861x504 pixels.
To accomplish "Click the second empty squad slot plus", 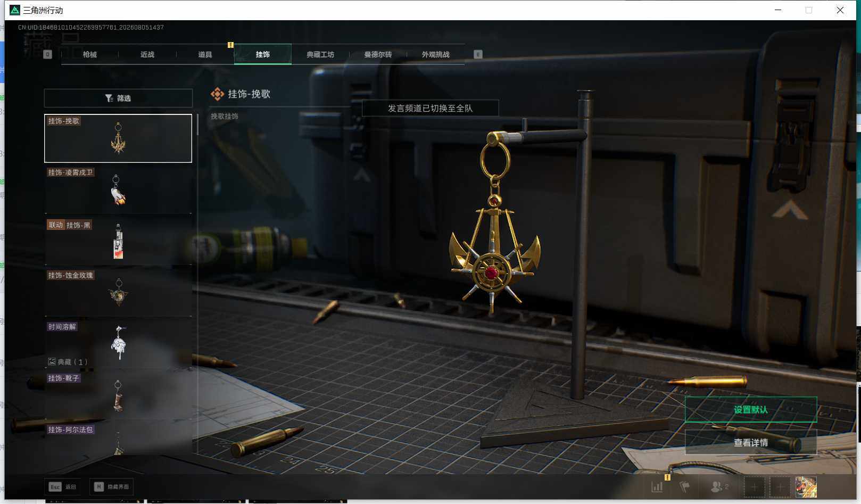I will (x=780, y=486).
